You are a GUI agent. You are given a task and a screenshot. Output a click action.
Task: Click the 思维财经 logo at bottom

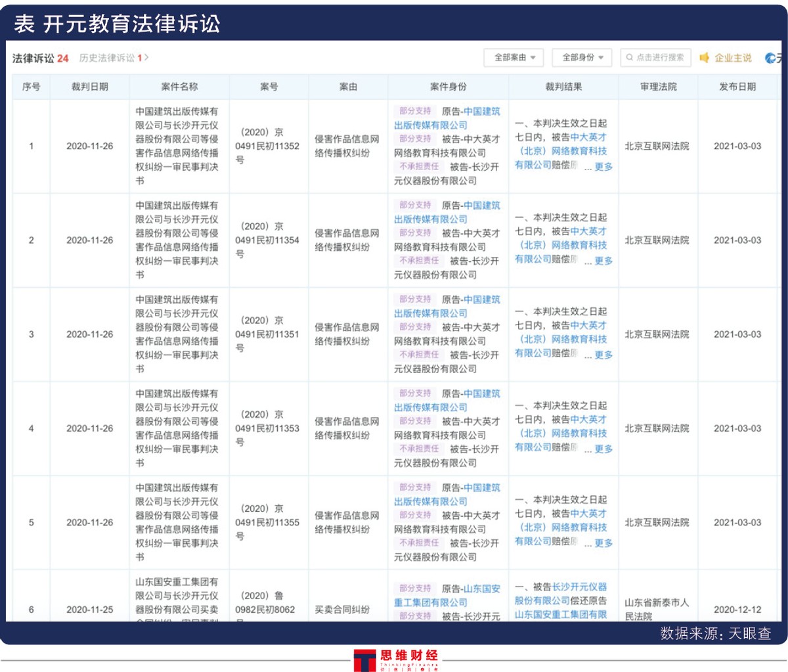tap(396, 660)
